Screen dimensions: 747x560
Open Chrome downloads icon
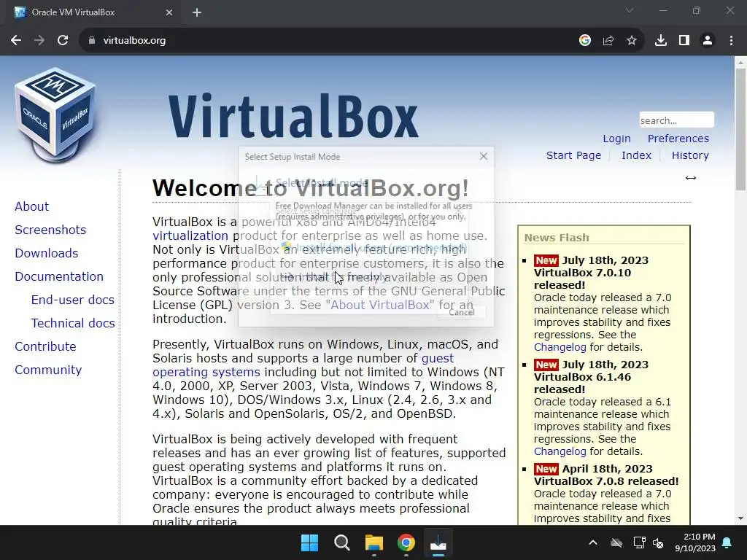tap(661, 41)
